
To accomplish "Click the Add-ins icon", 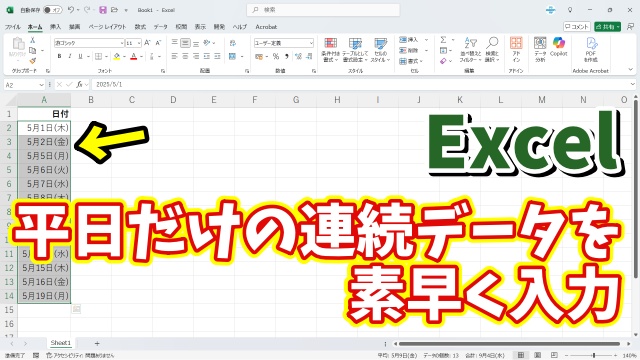I will pos(516,50).
